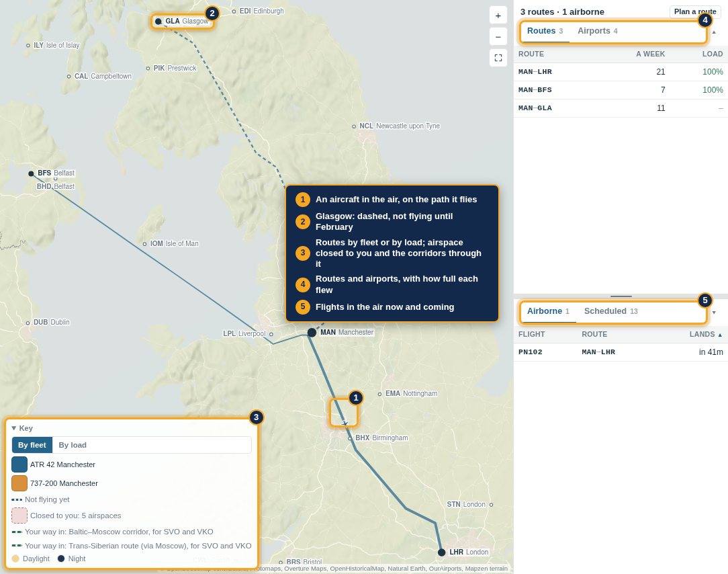The height and width of the screenshot is (574, 728).
Task: Open the Airports tab
Action: coord(598,31)
